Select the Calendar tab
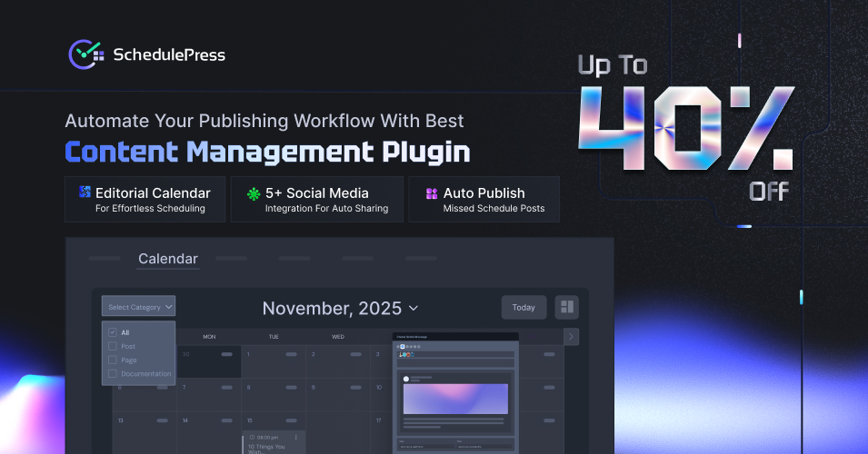The image size is (868, 454). pos(168,260)
